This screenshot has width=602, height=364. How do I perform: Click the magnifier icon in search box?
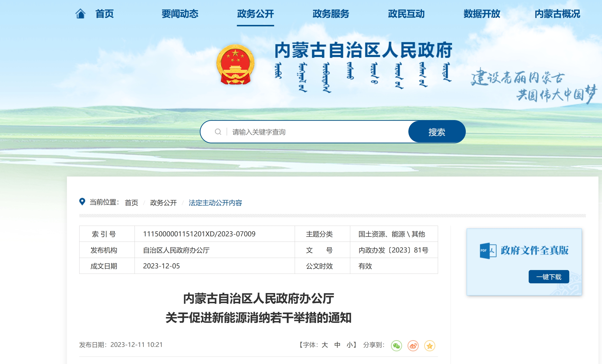(x=218, y=132)
